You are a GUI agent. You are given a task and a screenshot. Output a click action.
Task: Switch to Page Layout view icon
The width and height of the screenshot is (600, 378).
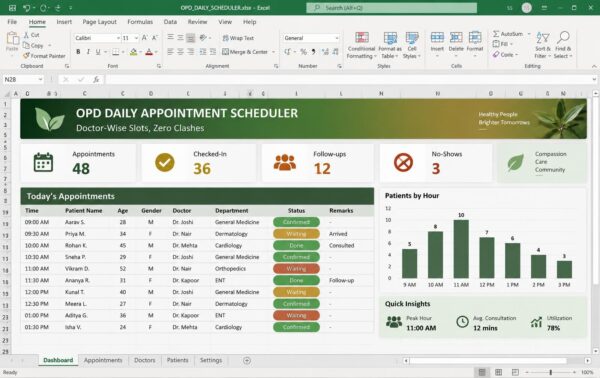point(499,372)
